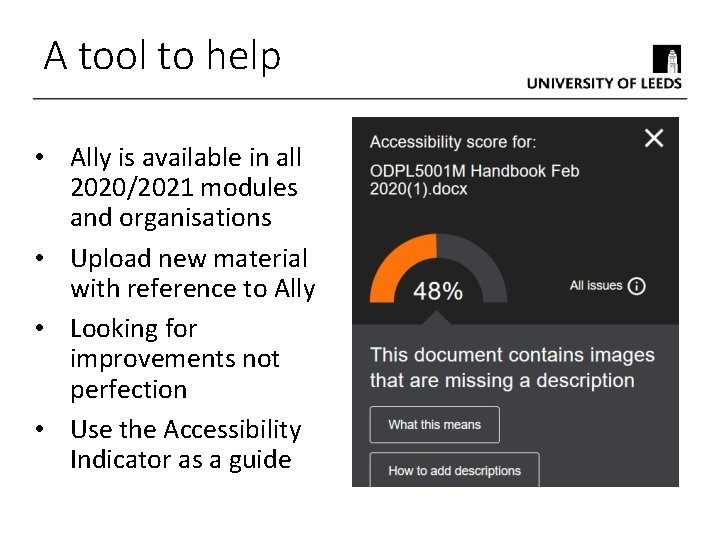
Task: Select the "Looking for improvements" bullet
Action: pos(174,358)
